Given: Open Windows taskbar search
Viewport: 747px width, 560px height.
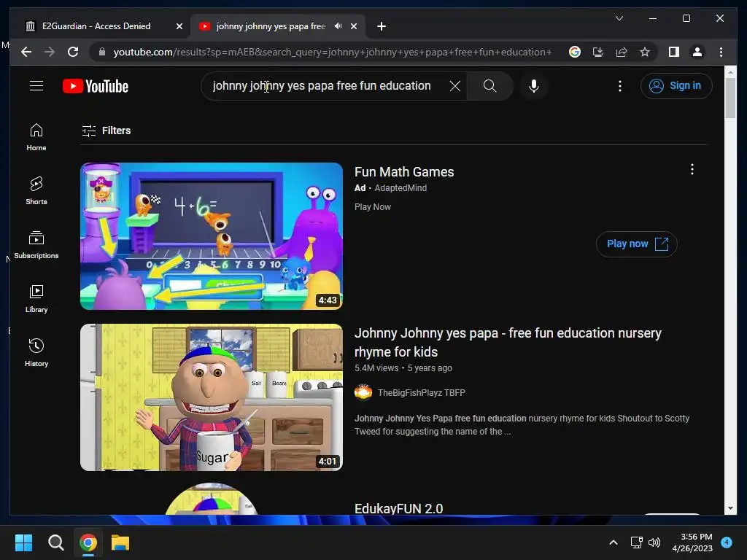Looking at the screenshot, I should 55,542.
